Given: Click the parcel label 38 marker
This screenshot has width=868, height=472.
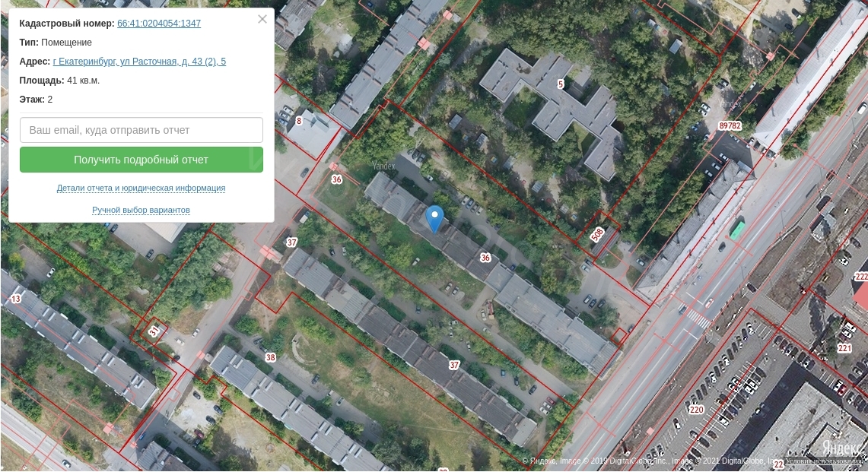Looking at the screenshot, I should coord(270,357).
